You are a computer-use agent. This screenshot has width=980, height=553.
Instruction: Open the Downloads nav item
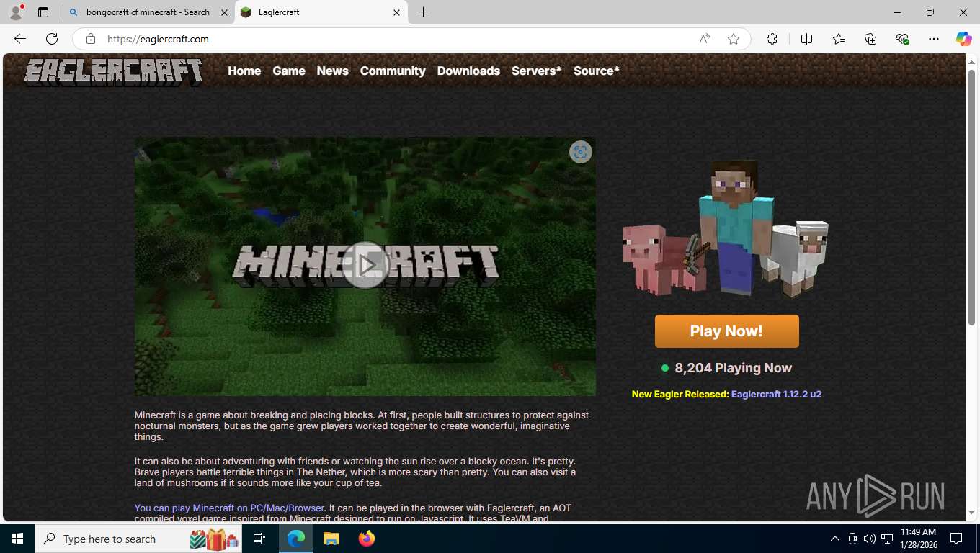click(468, 71)
